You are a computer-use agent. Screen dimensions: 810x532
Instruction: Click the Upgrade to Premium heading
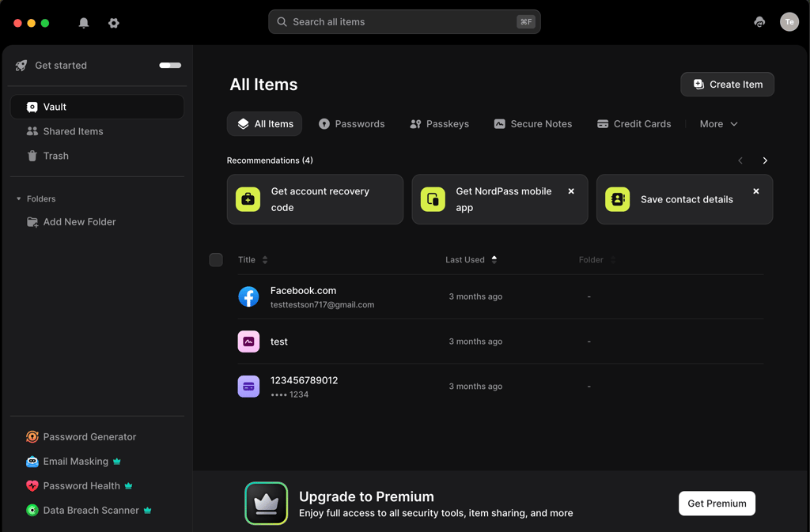(x=366, y=496)
